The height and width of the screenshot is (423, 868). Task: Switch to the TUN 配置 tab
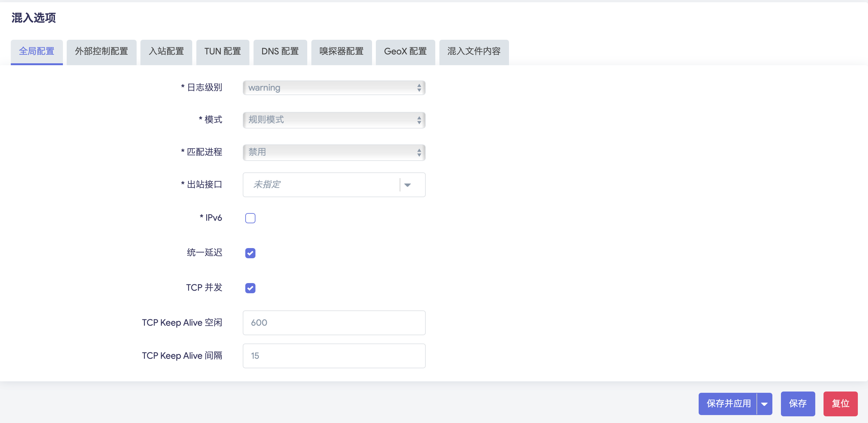[x=222, y=52]
